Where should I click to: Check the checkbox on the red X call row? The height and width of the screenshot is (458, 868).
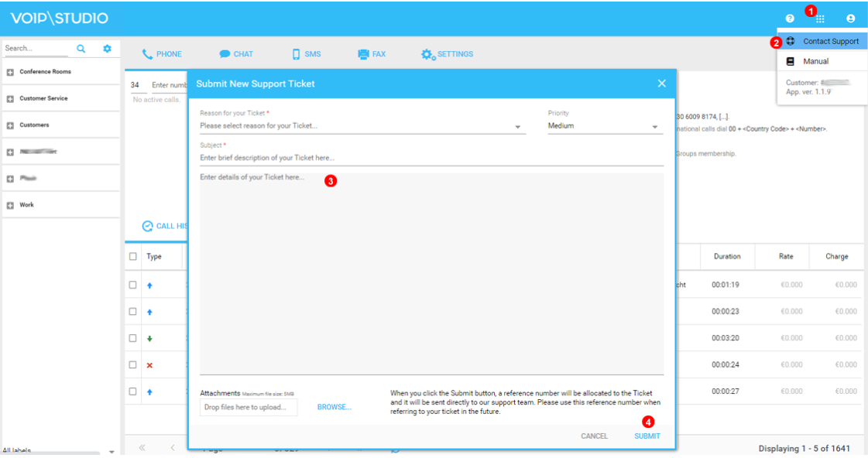point(132,364)
